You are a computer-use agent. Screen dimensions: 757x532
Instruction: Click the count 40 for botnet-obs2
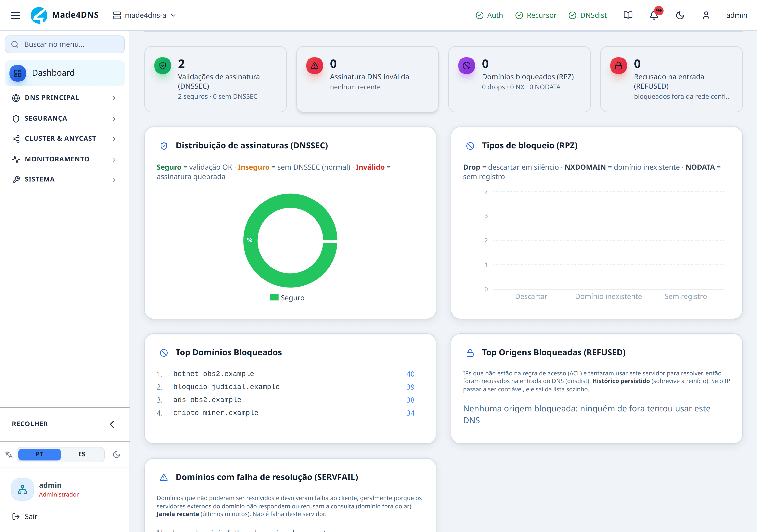click(x=410, y=374)
